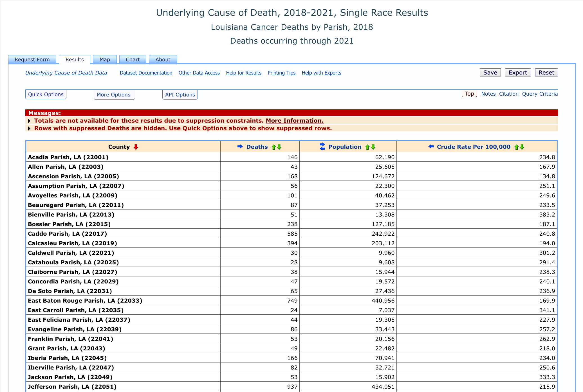Expand the 'Totals are not available' message triangle
The image size is (583, 392).
point(29,121)
